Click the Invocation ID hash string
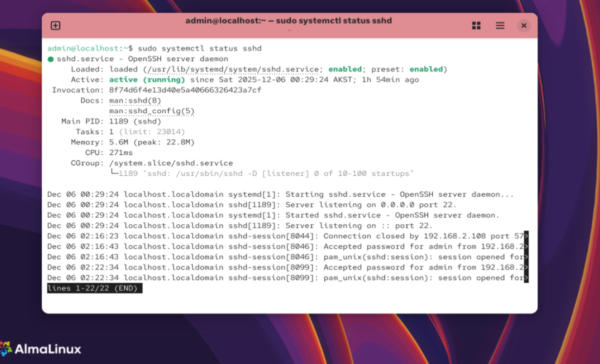 (x=185, y=90)
